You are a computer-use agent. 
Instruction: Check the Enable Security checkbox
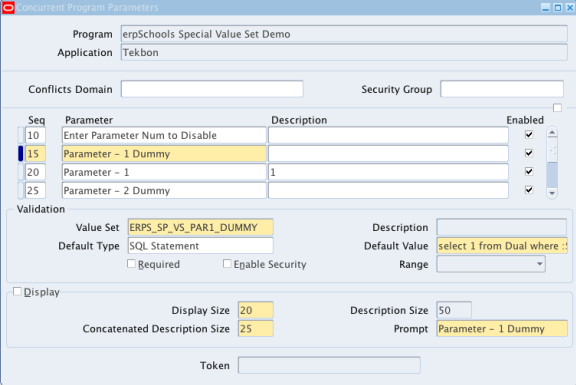(x=227, y=264)
